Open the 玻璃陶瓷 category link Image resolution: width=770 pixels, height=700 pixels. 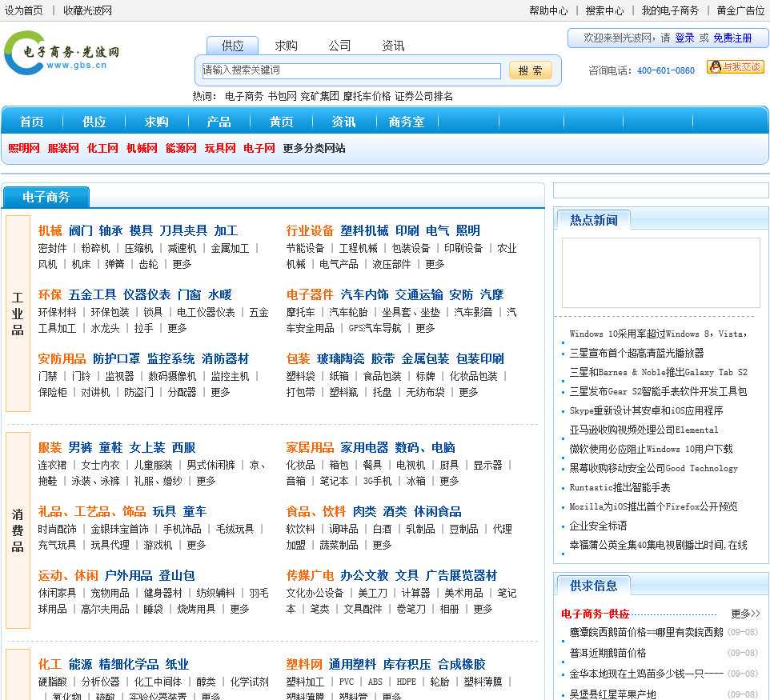(x=341, y=359)
